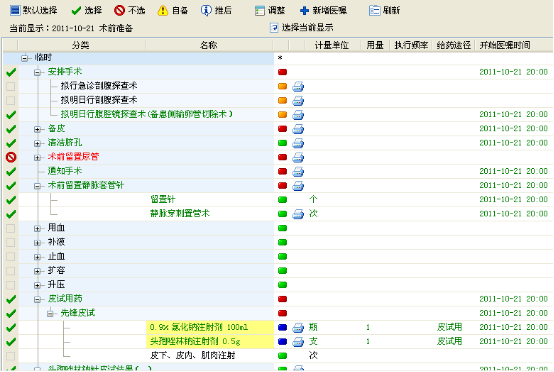The image size is (554, 372).
Task: Click the 执行频率 column header
Action: 411,45
